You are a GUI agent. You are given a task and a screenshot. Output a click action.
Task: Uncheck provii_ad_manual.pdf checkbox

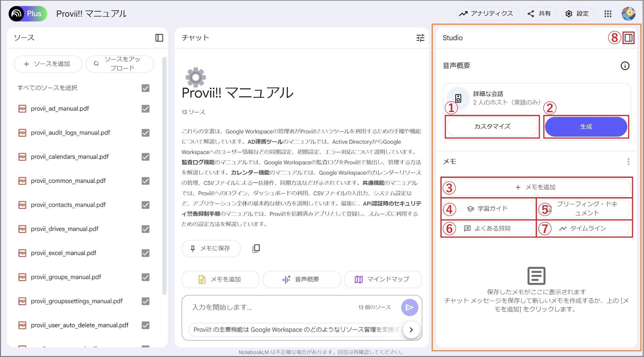[146, 109]
